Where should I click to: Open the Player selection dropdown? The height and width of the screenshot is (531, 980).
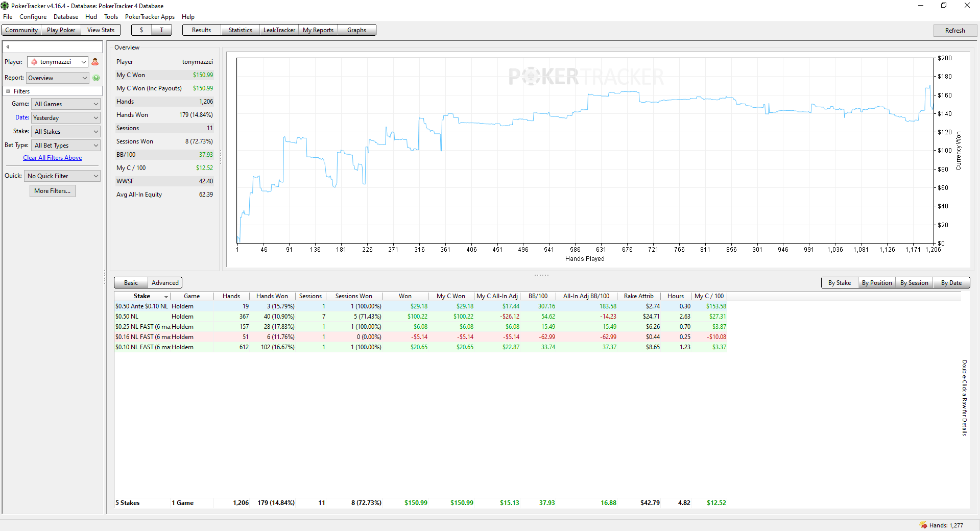pos(58,62)
